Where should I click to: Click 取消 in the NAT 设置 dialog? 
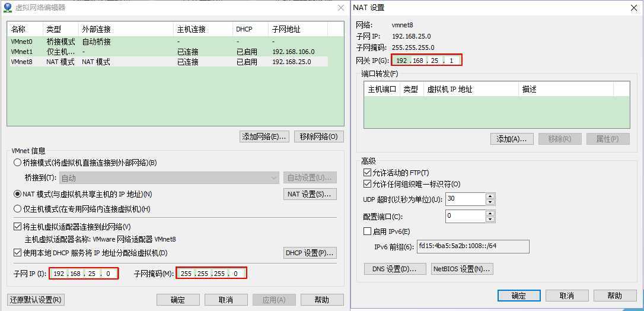point(567,296)
